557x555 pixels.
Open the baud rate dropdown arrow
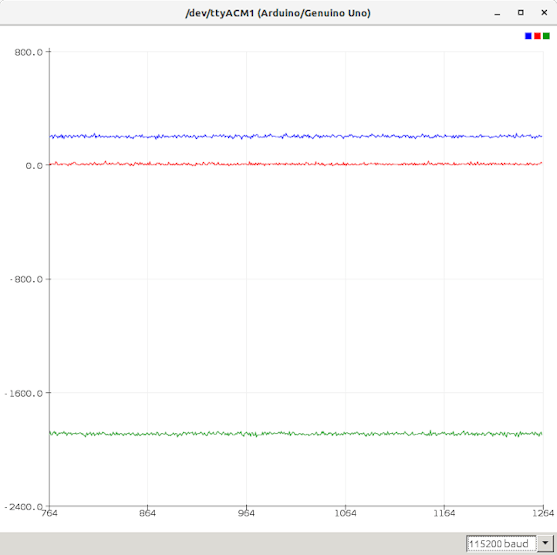pos(545,543)
